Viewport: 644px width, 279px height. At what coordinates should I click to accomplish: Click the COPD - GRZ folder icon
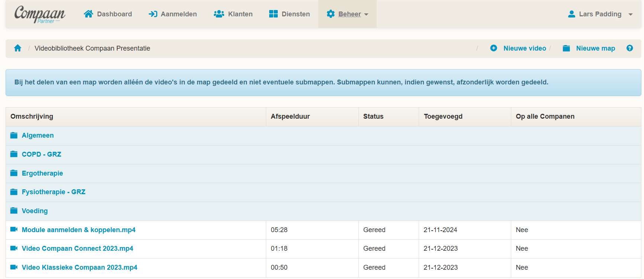pos(14,154)
